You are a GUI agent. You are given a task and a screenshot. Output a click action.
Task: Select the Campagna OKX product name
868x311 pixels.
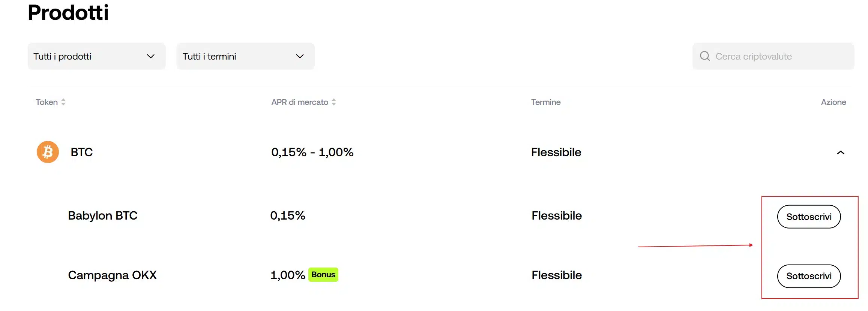[x=112, y=275]
